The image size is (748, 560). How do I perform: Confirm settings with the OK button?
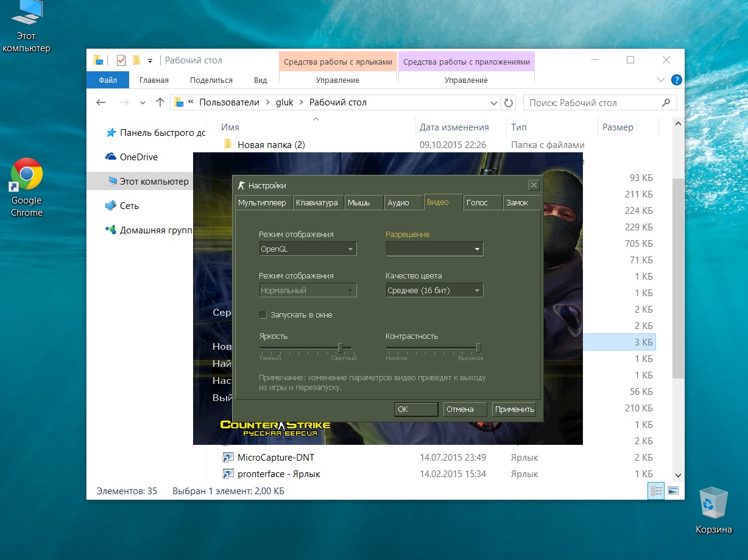[x=416, y=409]
